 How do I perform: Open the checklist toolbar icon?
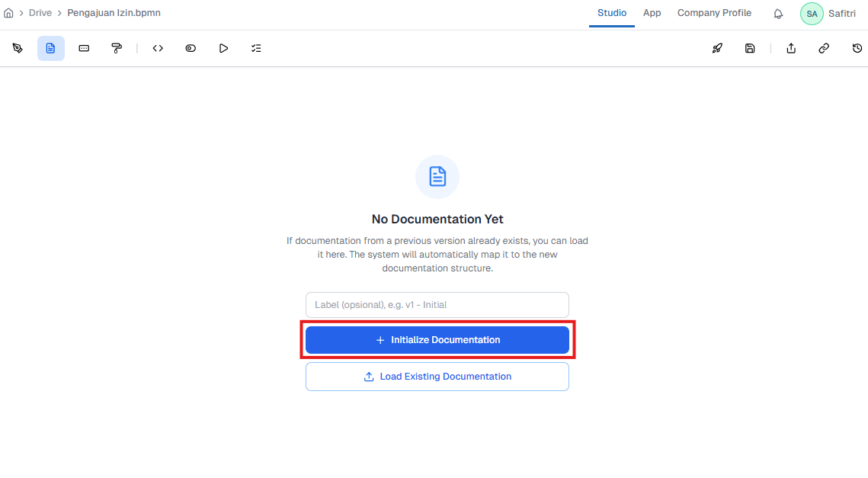(256, 48)
